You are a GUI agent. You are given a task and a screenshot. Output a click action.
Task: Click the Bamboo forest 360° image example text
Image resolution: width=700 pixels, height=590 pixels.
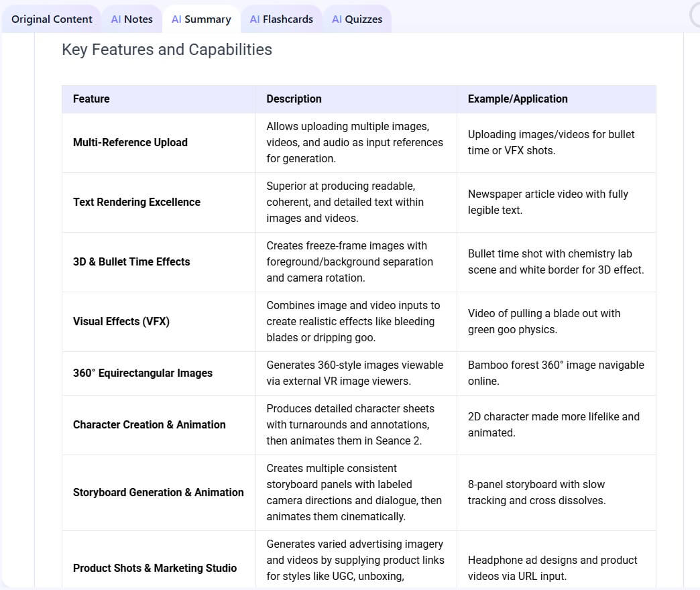(556, 373)
